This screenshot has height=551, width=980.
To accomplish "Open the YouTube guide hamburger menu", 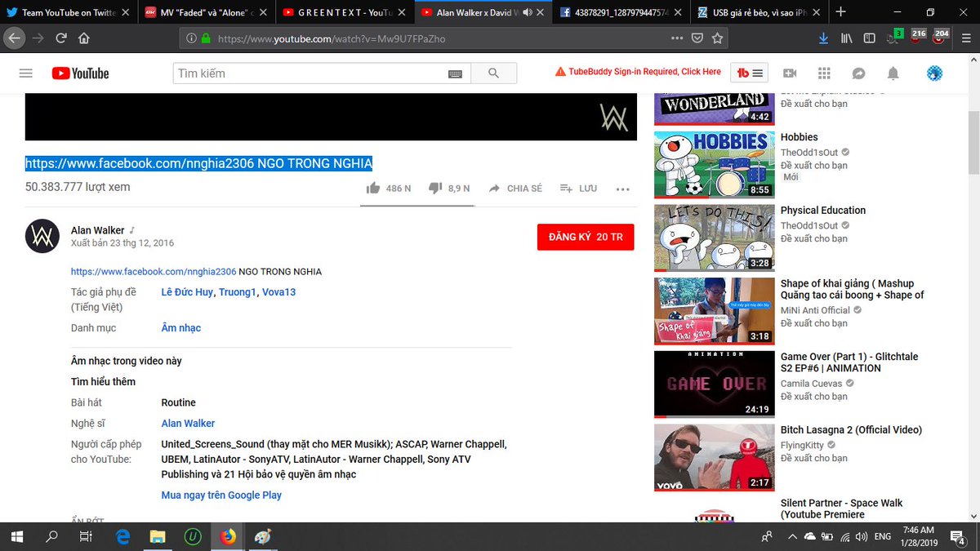I will tap(25, 73).
